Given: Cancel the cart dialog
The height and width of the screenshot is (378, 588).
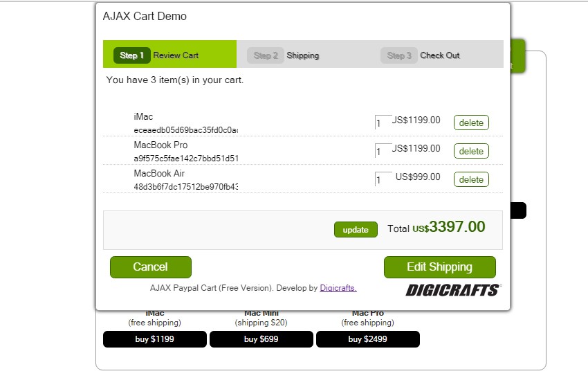Looking at the screenshot, I should coord(150,267).
